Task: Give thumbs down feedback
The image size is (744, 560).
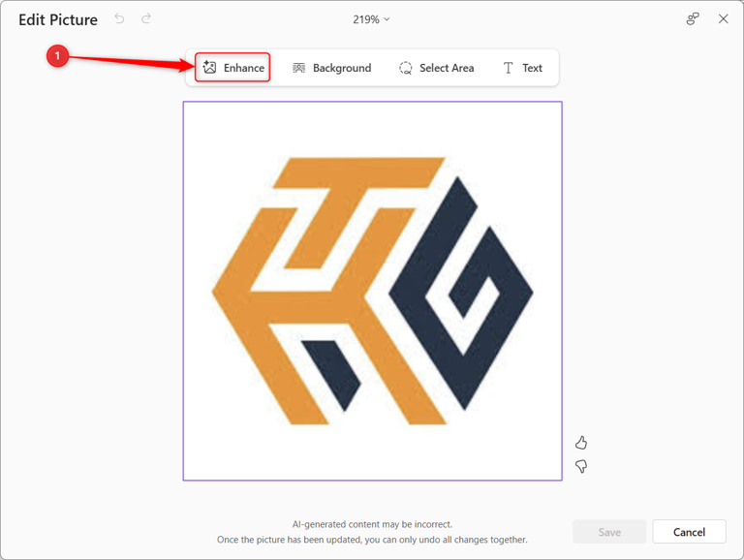Action: pyautogui.click(x=581, y=466)
